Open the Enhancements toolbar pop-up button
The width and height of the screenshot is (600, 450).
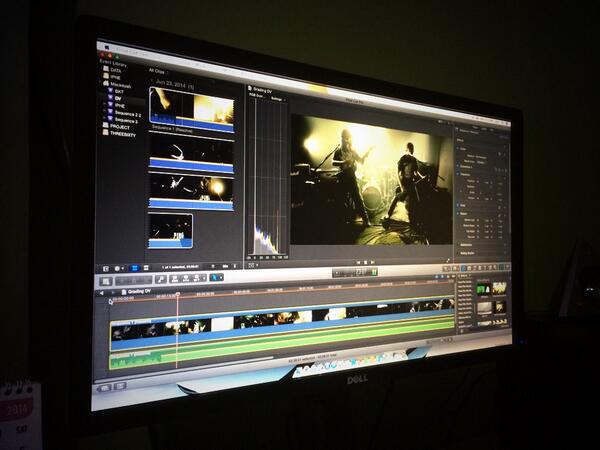pyautogui.click(x=447, y=269)
